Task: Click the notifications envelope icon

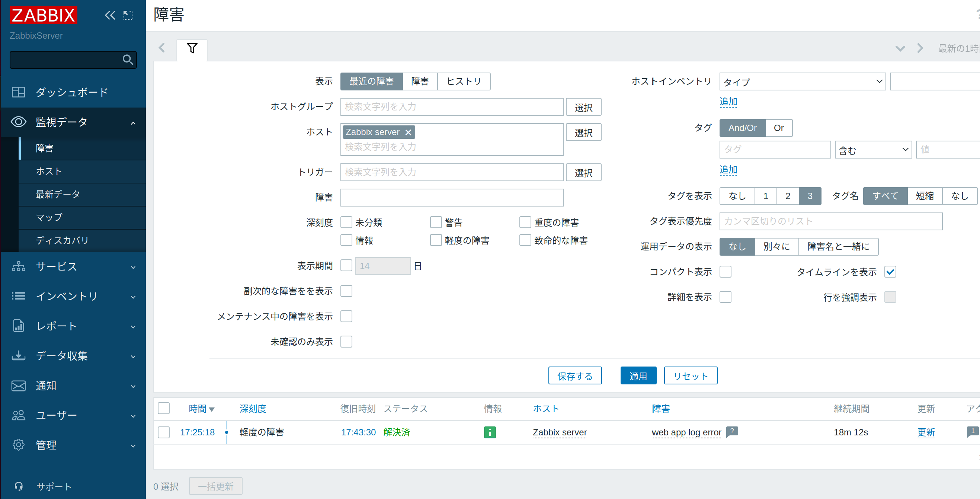Action: pos(18,386)
